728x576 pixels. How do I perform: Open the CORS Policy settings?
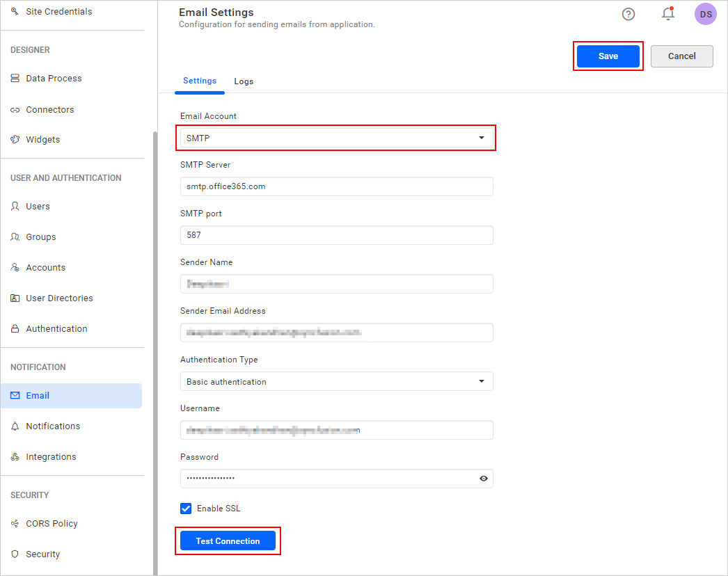coord(53,523)
